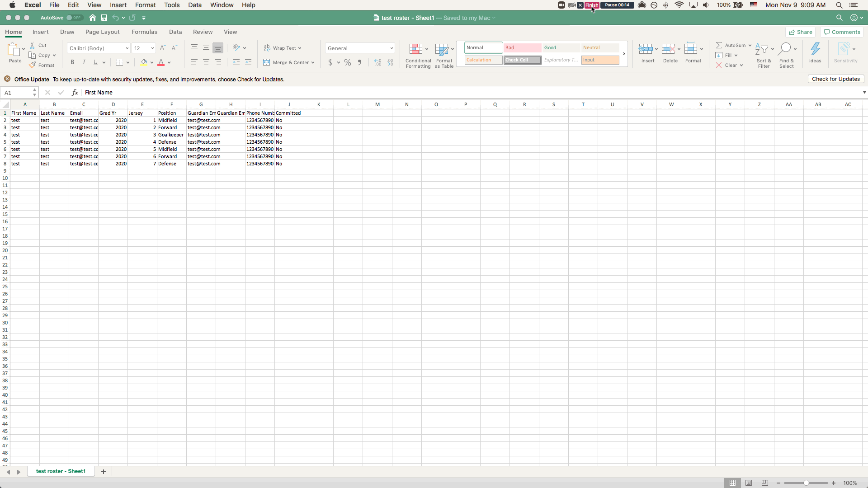
Task: Switch to Normal view in status bar
Action: [733, 483]
